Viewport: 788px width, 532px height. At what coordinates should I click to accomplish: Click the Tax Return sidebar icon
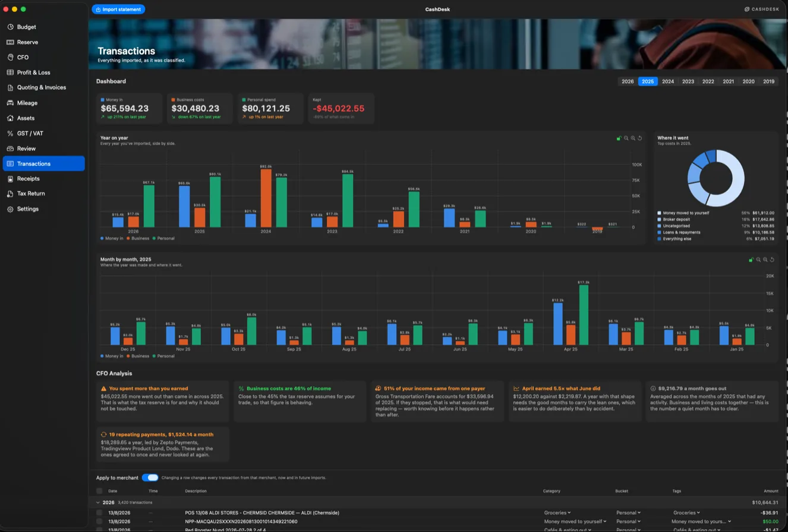click(x=10, y=194)
